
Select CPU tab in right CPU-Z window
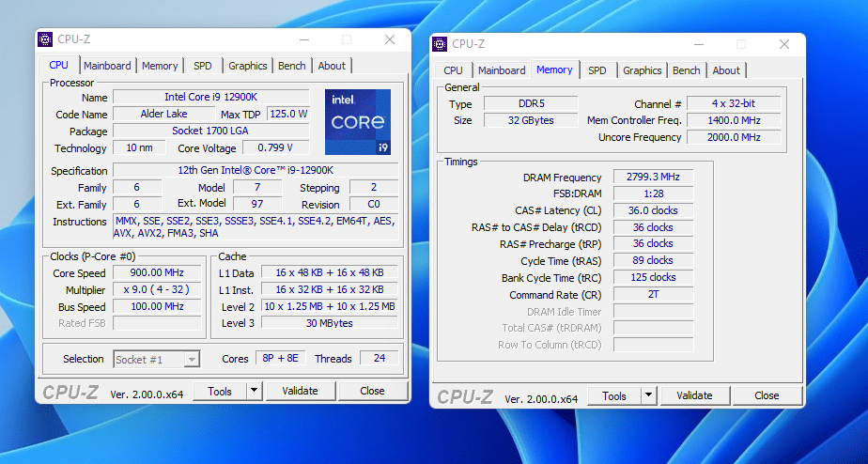(x=453, y=70)
